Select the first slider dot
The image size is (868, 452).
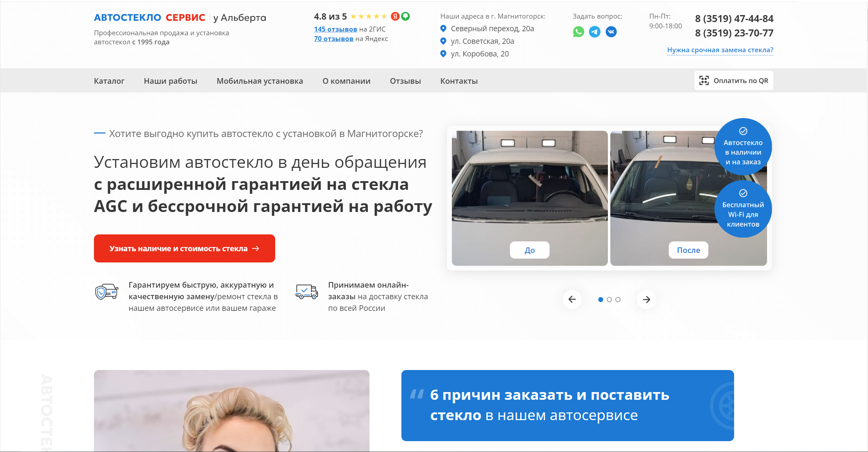click(601, 300)
